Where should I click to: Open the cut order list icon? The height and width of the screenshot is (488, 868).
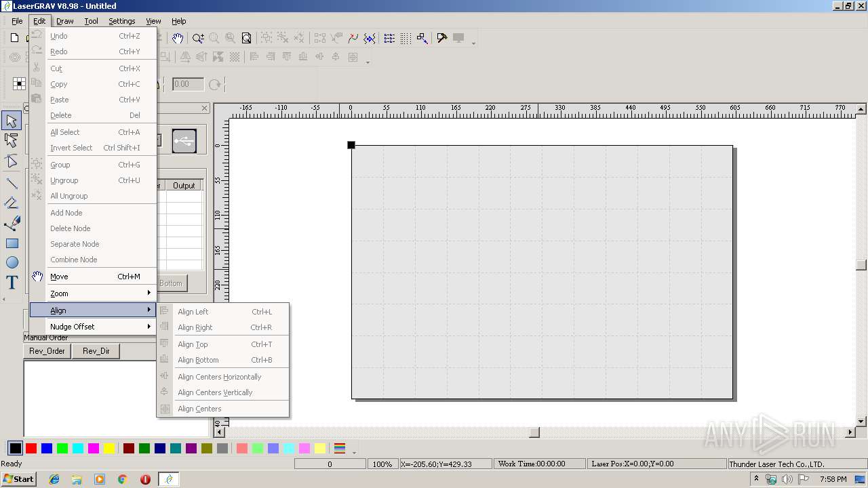[389, 39]
